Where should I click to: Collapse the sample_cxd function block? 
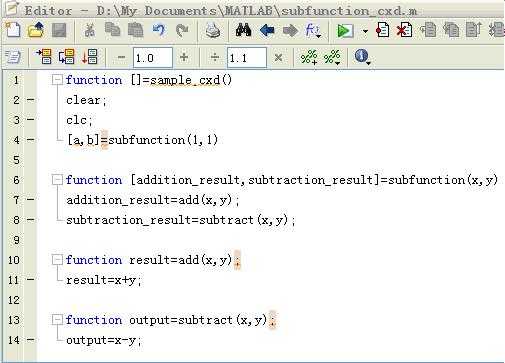pos(57,80)
